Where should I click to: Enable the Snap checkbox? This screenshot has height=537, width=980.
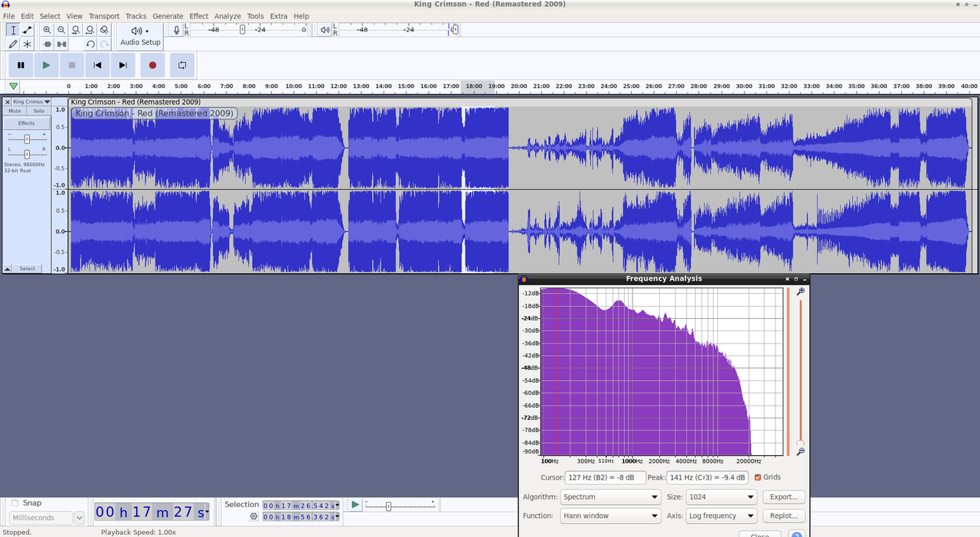click(15, 503)
